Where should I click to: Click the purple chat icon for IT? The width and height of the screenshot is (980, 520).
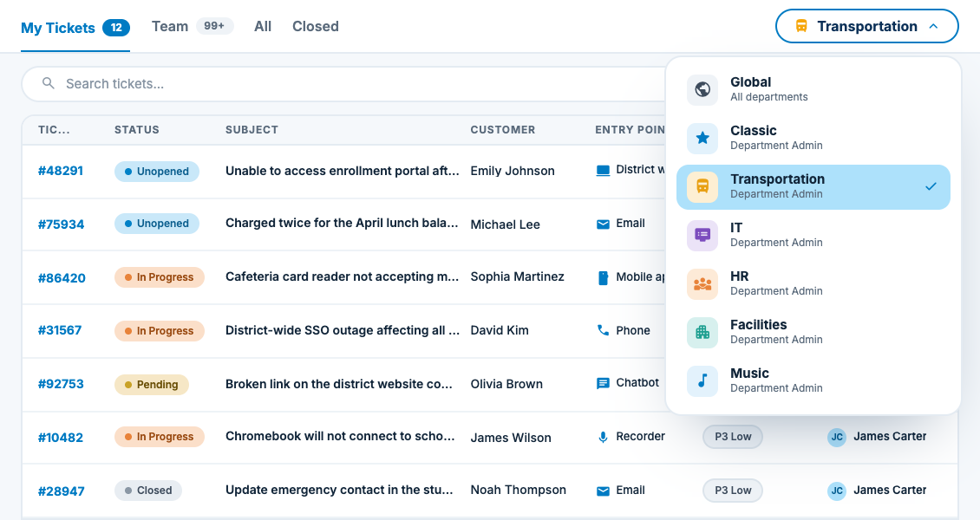click(x=702, y=236)
